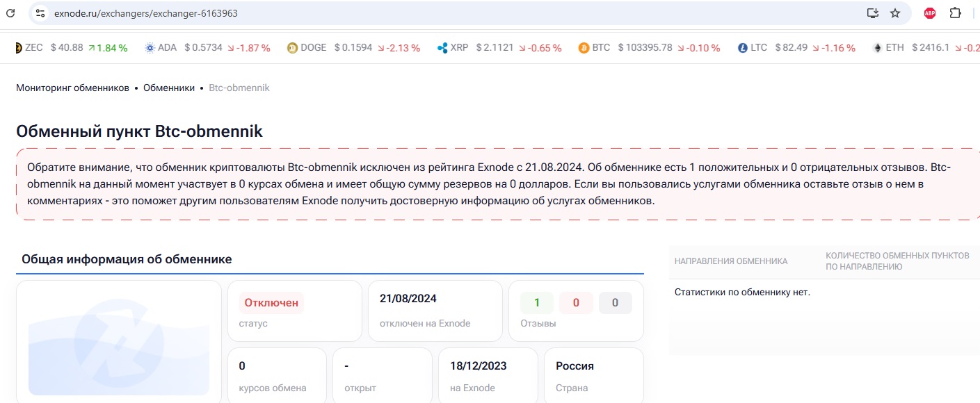This screenshot has height=403, width=980.
Task: Click Статистики по обменнику нет message
Action: pyautogui.click(x=742, y=292)
